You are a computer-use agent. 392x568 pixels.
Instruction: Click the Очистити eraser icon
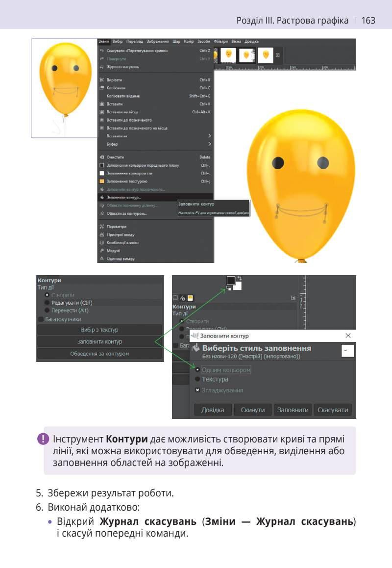(x=102, y=157)
